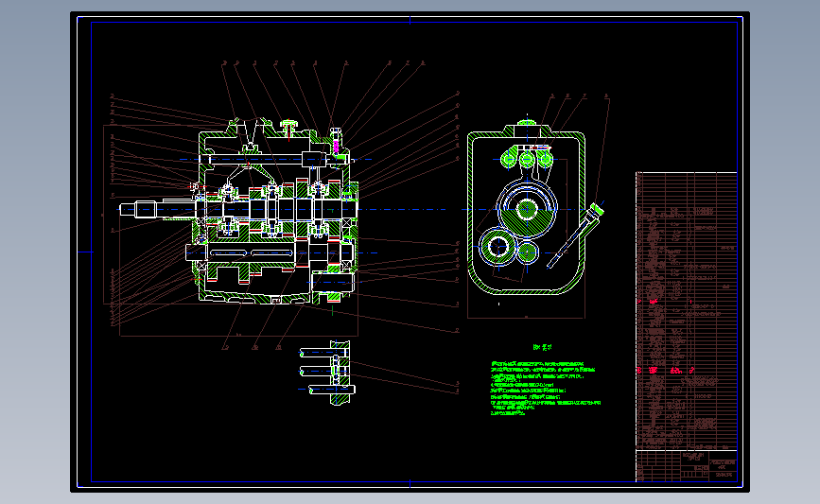This screenshot has width=820, height=504.
Task: Click the input shaft protruding from gearbox
Action: pyautogui.click(x=157, y=209)
